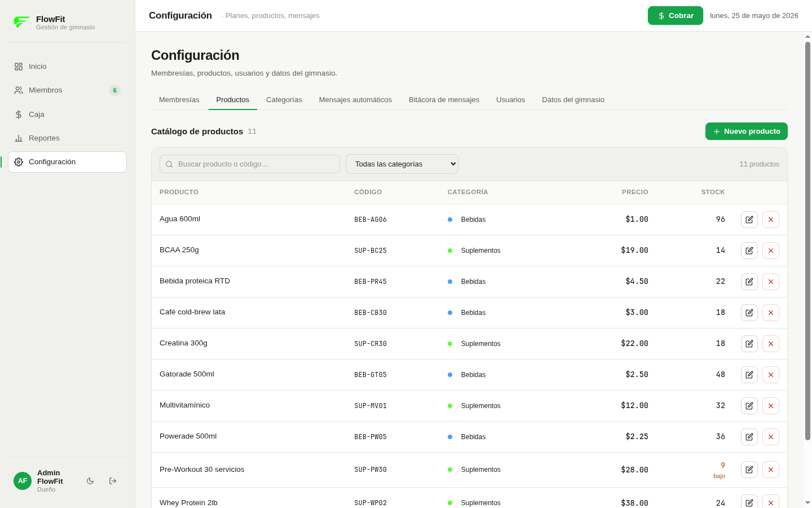812x508 pixels.
Task: Log out using the exit icon
Action: [x=113, y=481]
